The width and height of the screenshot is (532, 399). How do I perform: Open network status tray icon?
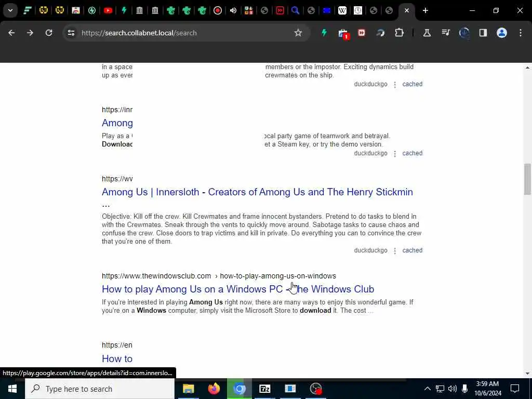tap(440, 389)
